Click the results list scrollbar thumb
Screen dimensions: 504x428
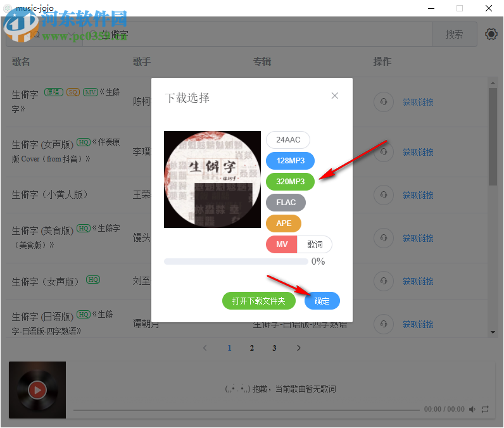(x=493, y=137)
